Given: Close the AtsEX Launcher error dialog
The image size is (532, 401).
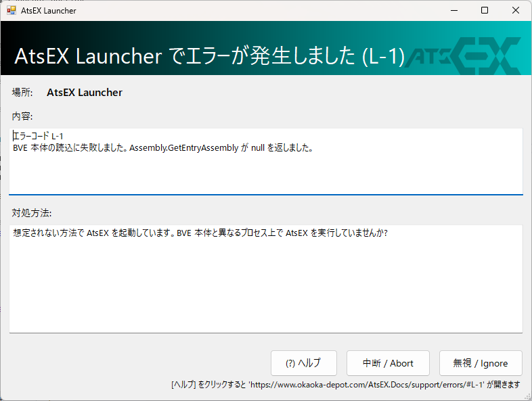Looking at the screenshot, I should (515, 11).
